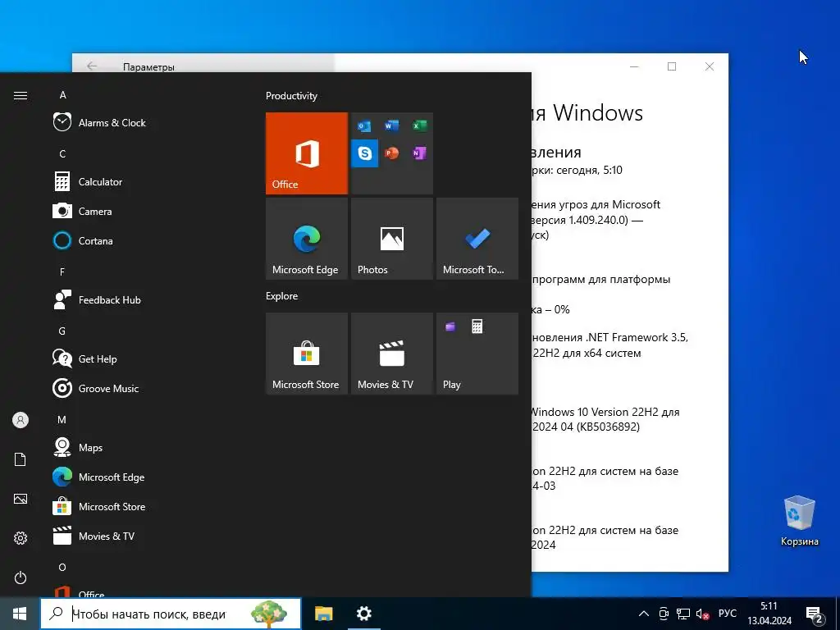Image resolution: width=840 pixels, height=630 pixels.
Task: Open the Skype icon in Office folder tile
Action: click(365, 153)
